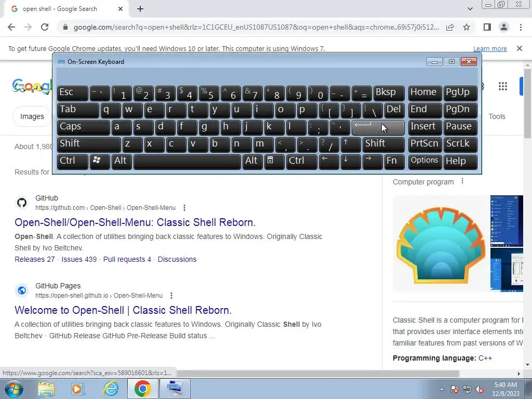Open Chrome three-dot menu
The height and width of the screenshot is (399, 532).
click(x=521, y=27)
